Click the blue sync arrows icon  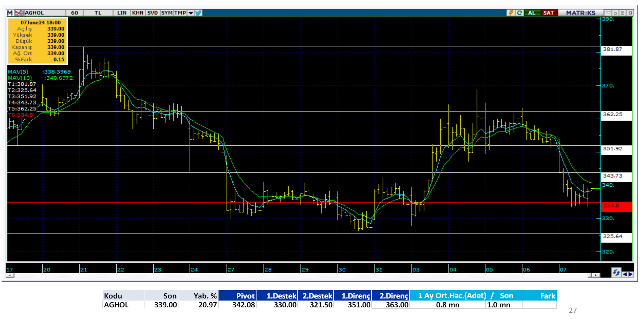pyautogui.click(x=616, y=273)
